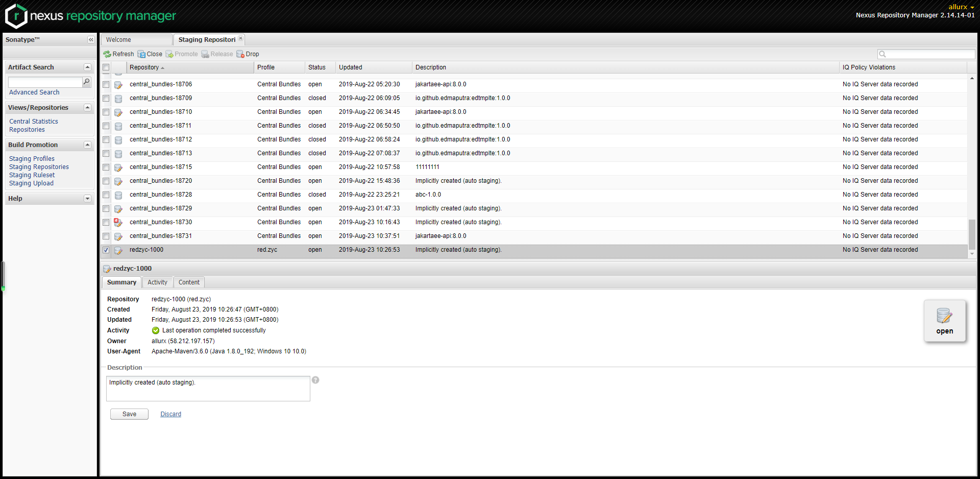This screenshot has height=479, width=980.
Task: Click the Refresh toolbar icon
Action: click(107, 54)
